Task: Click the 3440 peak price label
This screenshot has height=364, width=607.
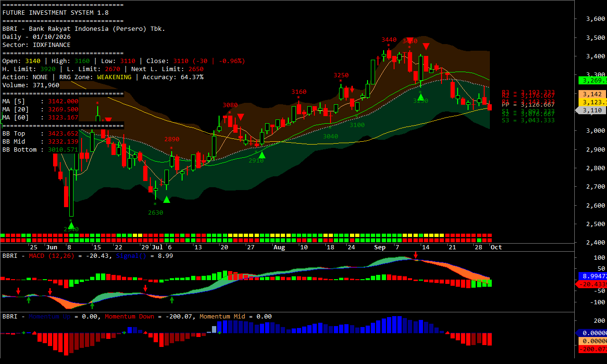Action: point(389,40)
